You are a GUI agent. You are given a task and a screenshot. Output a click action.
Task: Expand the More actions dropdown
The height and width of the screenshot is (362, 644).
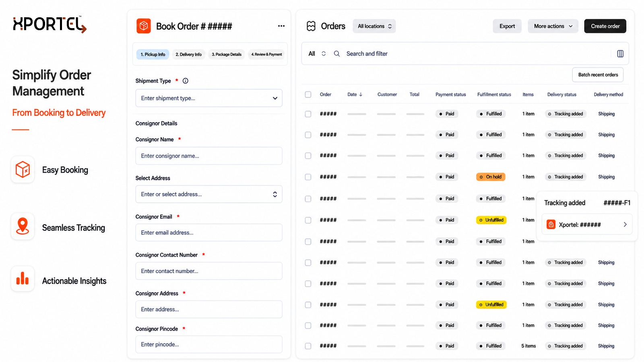553,26
